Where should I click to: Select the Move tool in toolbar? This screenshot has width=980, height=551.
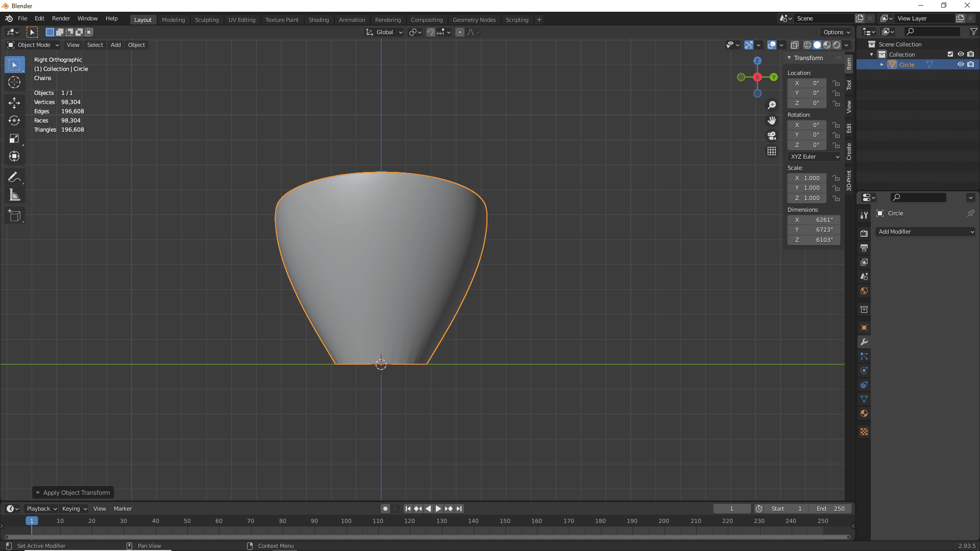point(15,102)
